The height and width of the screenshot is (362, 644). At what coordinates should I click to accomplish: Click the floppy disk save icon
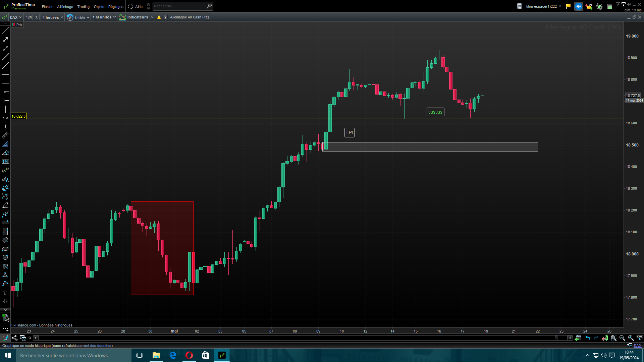pyautogui.click(x=519, y=6)
